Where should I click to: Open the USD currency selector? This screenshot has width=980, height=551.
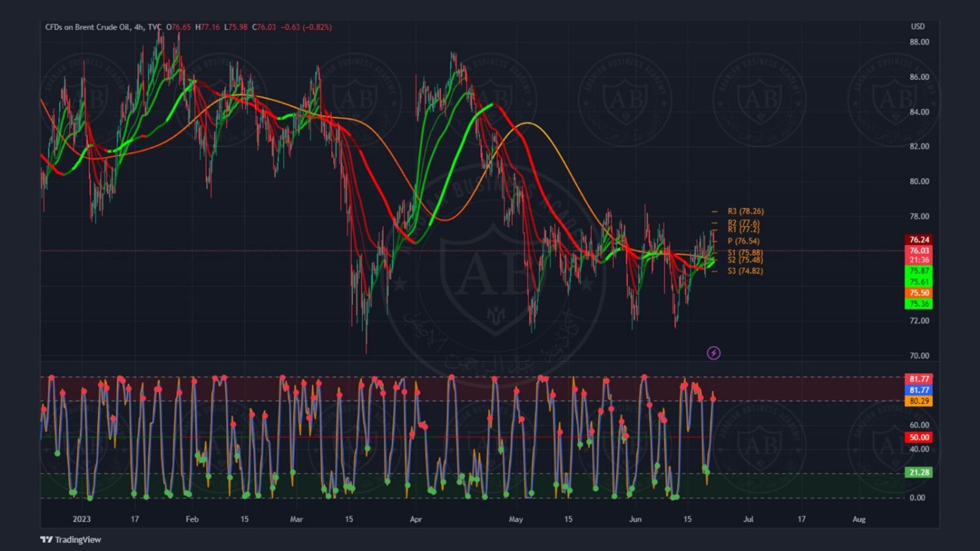pos(918,27)
